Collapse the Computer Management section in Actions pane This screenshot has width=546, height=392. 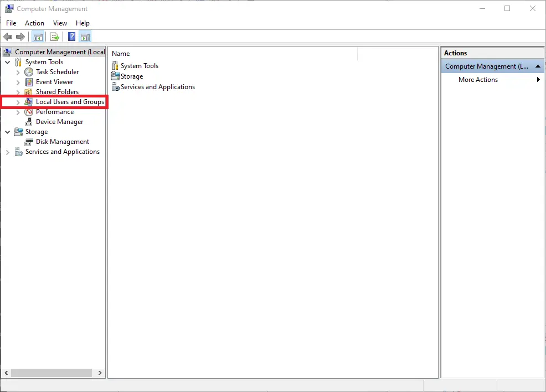click(537, 66)
